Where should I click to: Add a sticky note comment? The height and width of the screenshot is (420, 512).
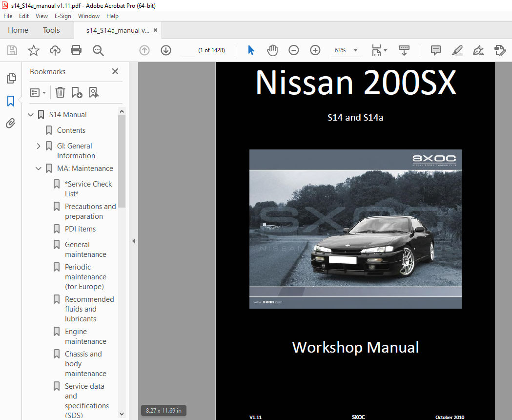(x=435, y=50)
